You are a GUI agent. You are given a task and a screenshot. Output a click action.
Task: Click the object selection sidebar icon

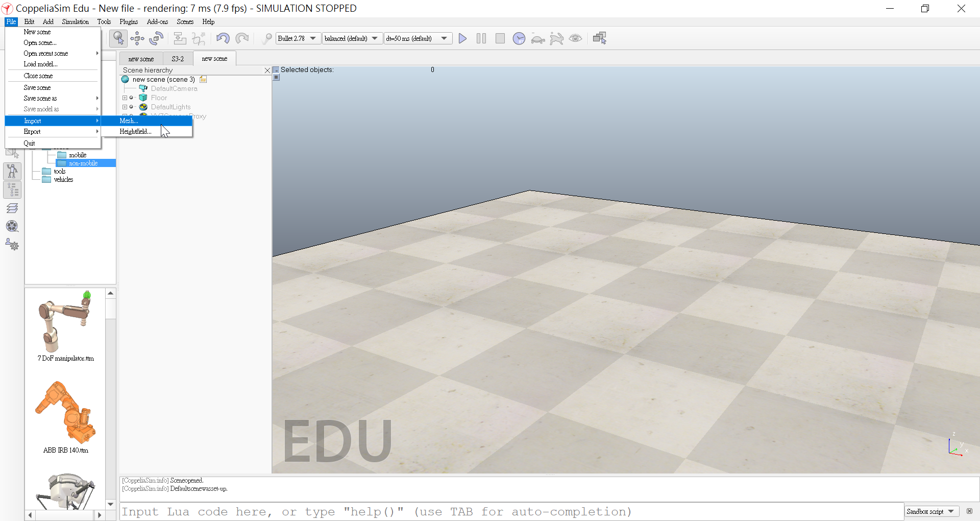tap(12, 153)
